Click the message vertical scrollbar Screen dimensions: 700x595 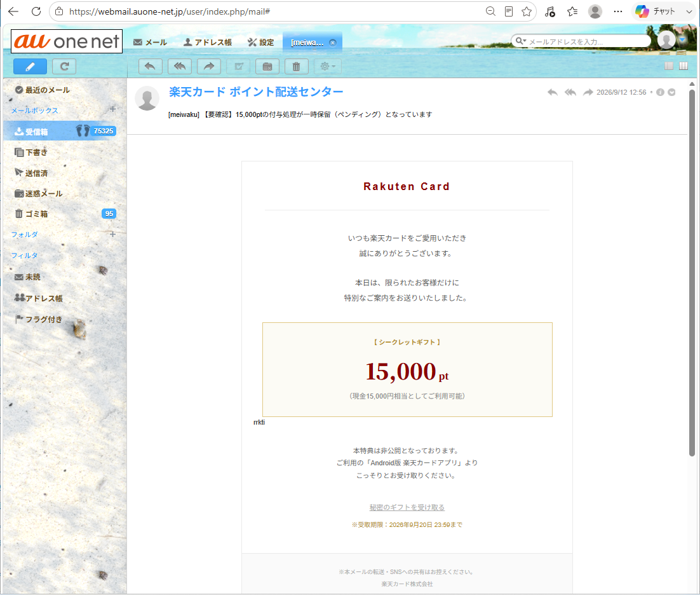click(x=692, y=273)
